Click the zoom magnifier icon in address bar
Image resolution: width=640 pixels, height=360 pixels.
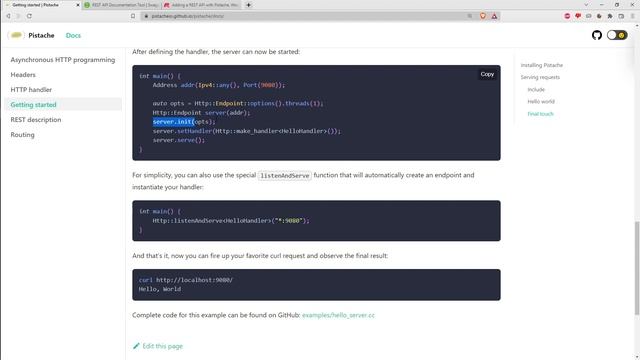coord(470,16)
